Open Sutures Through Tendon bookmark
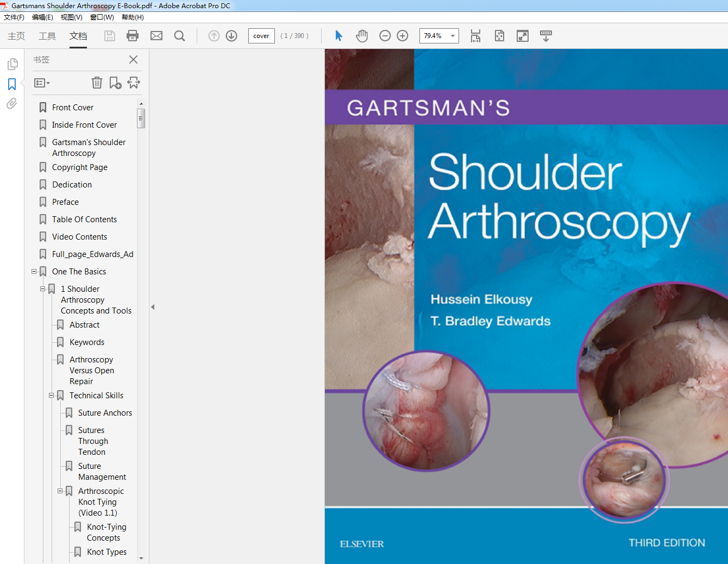 coord(93,441)
